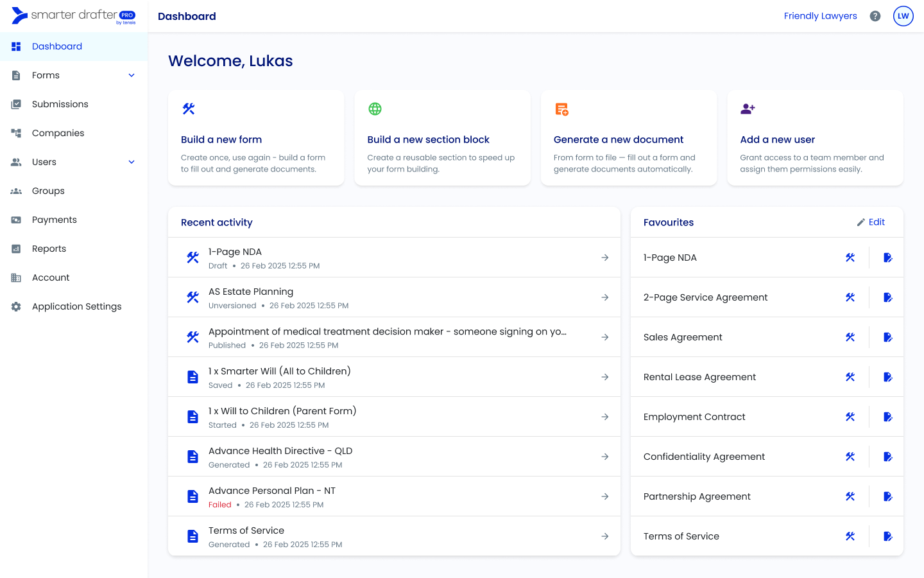Open the LW user profile avatar

(x=903, y=16)
